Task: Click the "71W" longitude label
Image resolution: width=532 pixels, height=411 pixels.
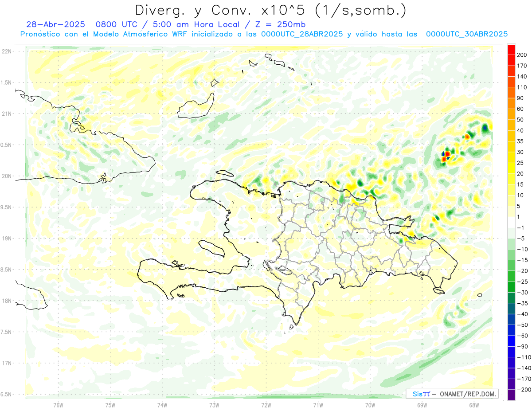Action: pyautogui.click(x=318, y=405)
